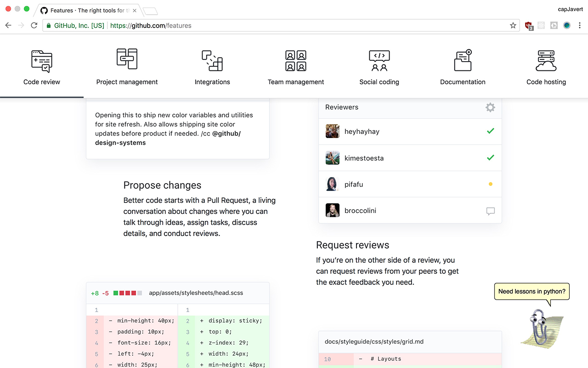
Task: Click the greyed React atom extension icon
Action: pos(541,25)
